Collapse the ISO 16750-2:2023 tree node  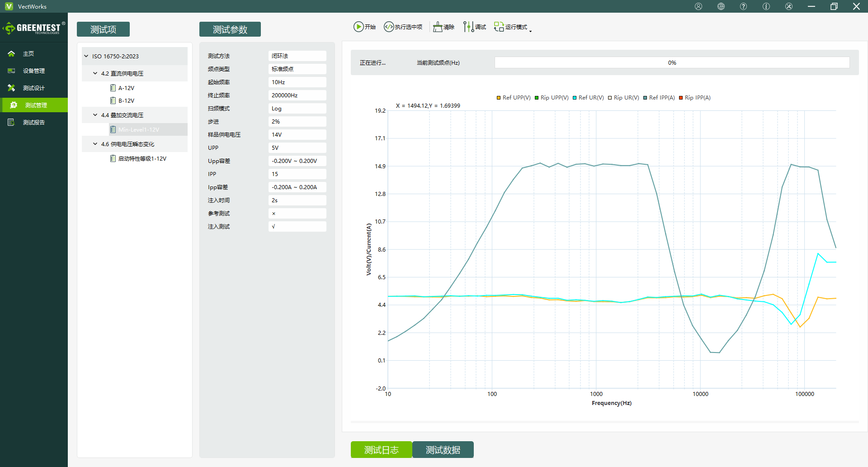[x=86, y=56]
